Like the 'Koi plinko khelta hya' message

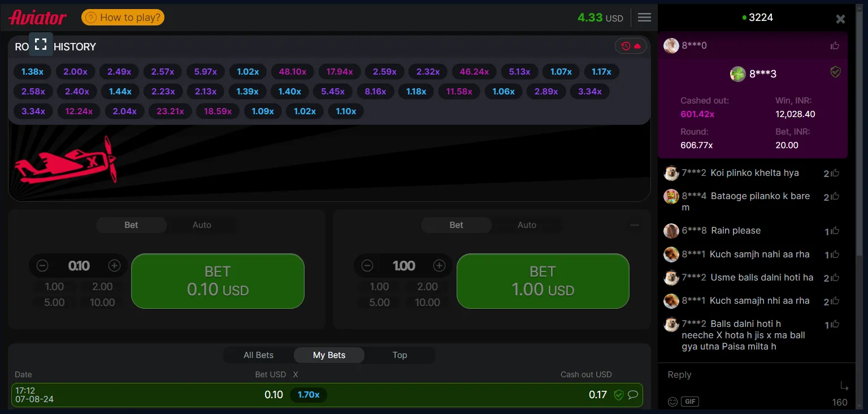(x=835, y=174)
